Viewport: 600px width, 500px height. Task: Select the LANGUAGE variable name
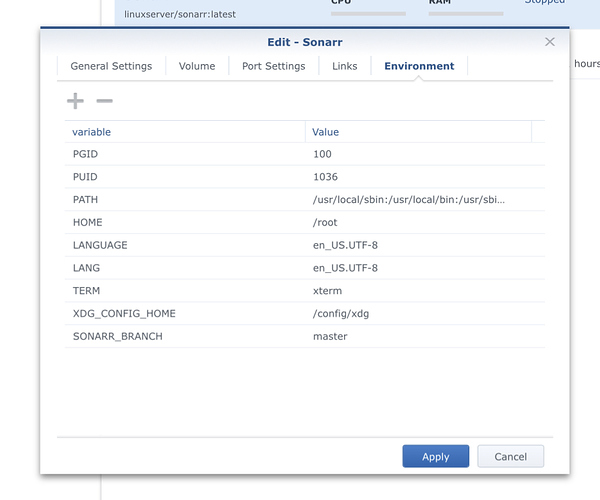pos(100,245)
